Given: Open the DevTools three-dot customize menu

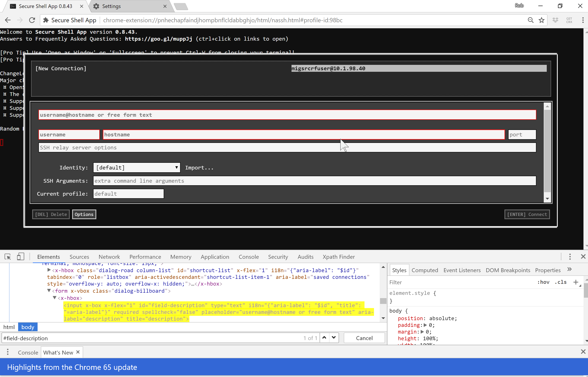Looking at the screenshot, I should point(570,257).
